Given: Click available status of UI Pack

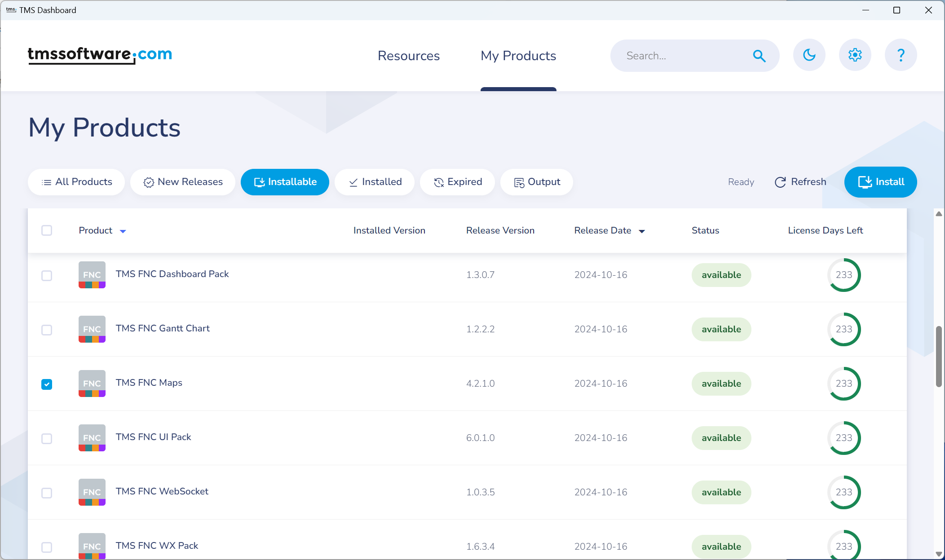Looking at the screenshot, I should click(721, 438).
